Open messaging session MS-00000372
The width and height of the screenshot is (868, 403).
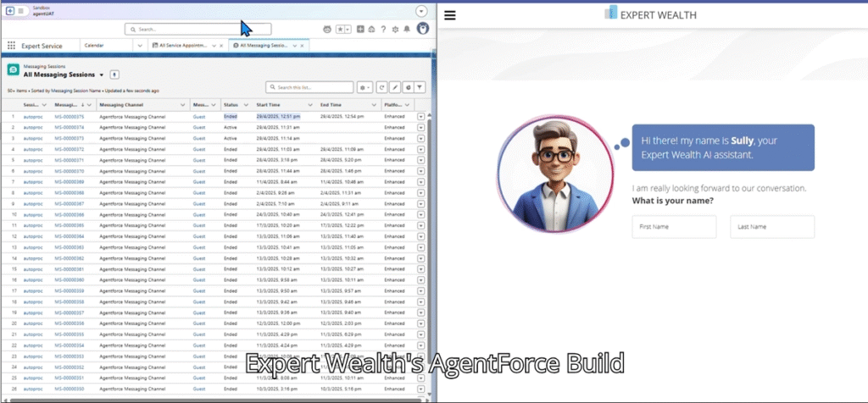(x=70, y=149)
